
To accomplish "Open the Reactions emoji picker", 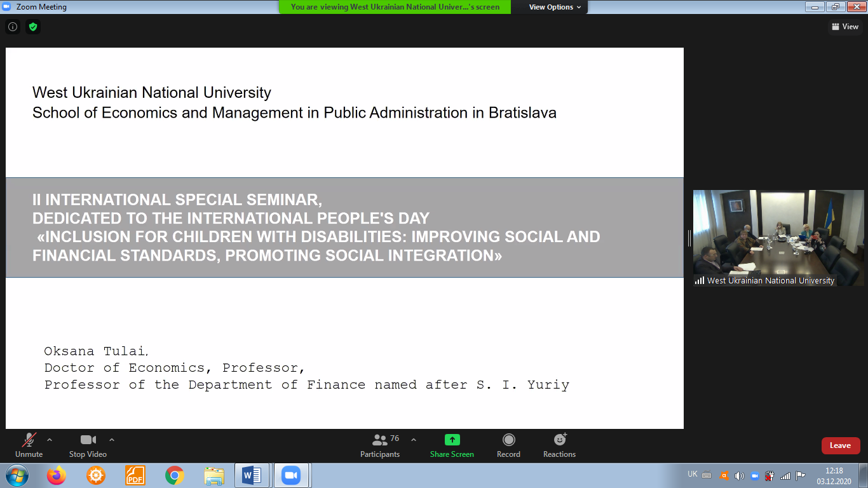I will click(x=559, y=440).
